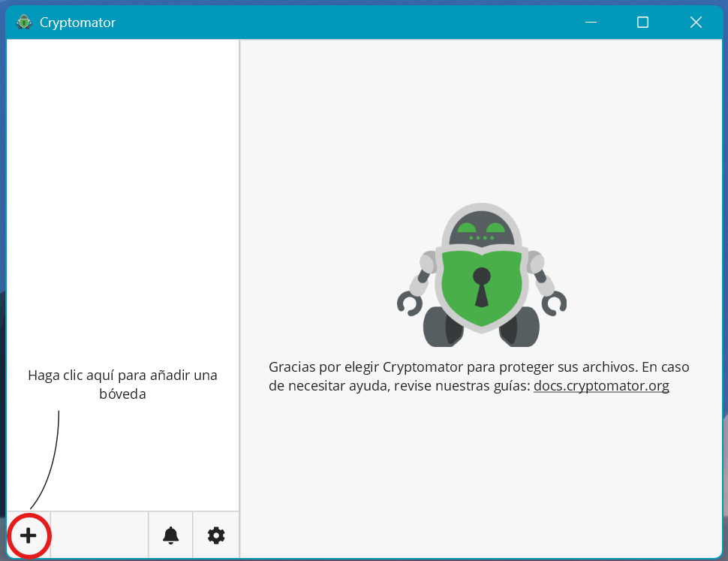Click the curved arrow pointing to add button

click(53, 458)
